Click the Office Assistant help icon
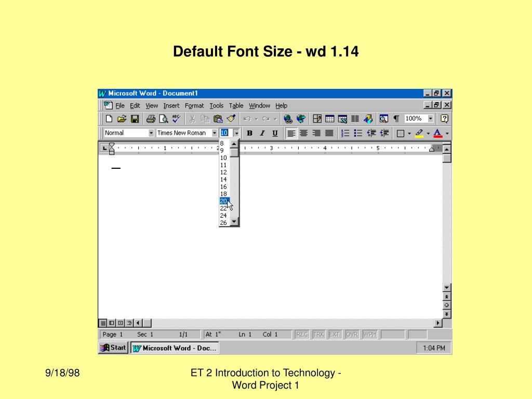532x399 pixels. coord(444,119)
